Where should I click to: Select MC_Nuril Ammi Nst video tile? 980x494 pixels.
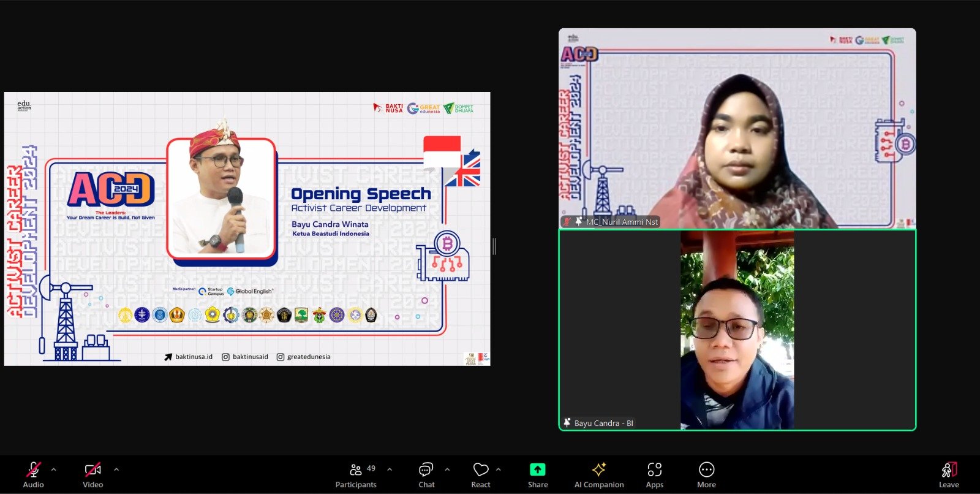(737, 129)
